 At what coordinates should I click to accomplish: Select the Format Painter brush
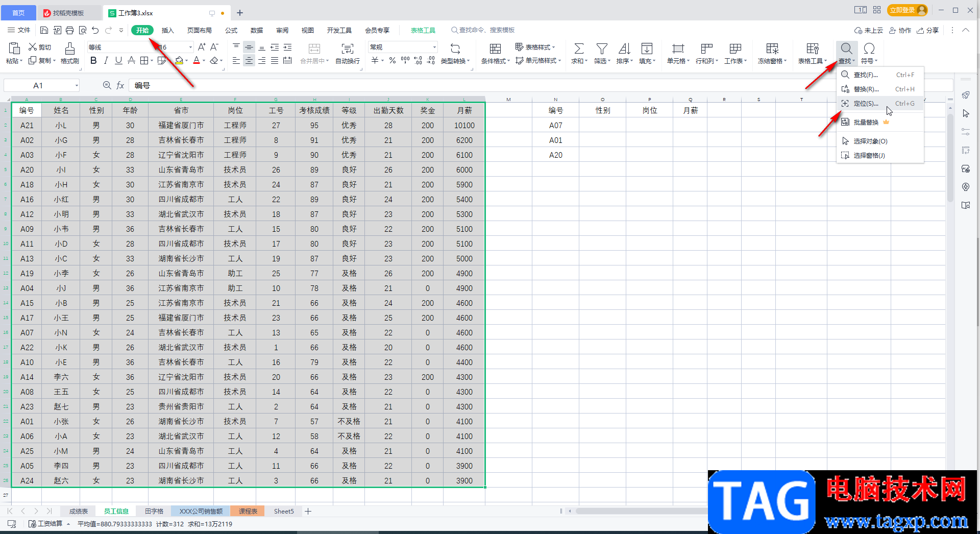coord(70,48)
